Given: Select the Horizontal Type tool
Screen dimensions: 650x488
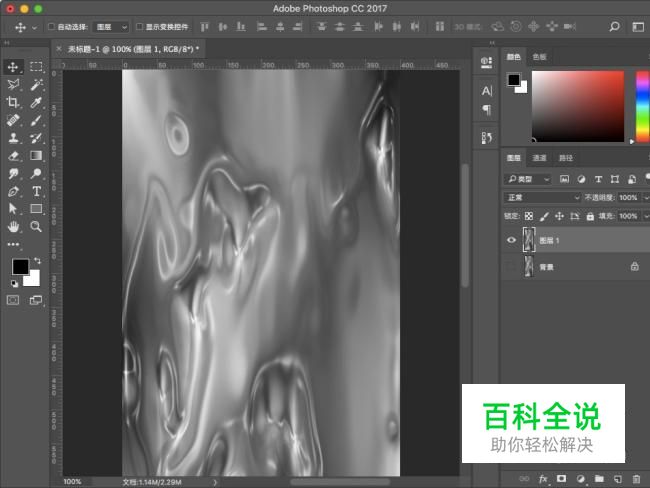Looking at the screenshot, I should [x=36, y=191].
